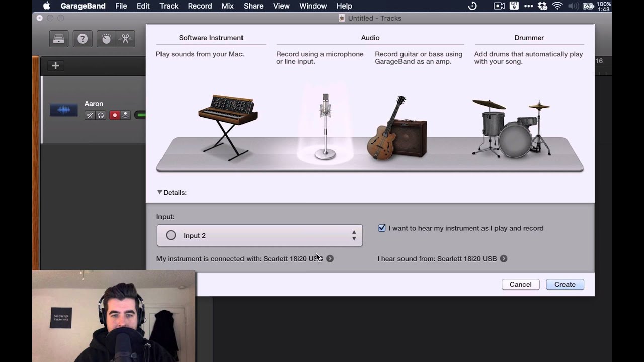Click the Audio heading
This screenshot has height=362, width=644.
[x=370, y=38]
